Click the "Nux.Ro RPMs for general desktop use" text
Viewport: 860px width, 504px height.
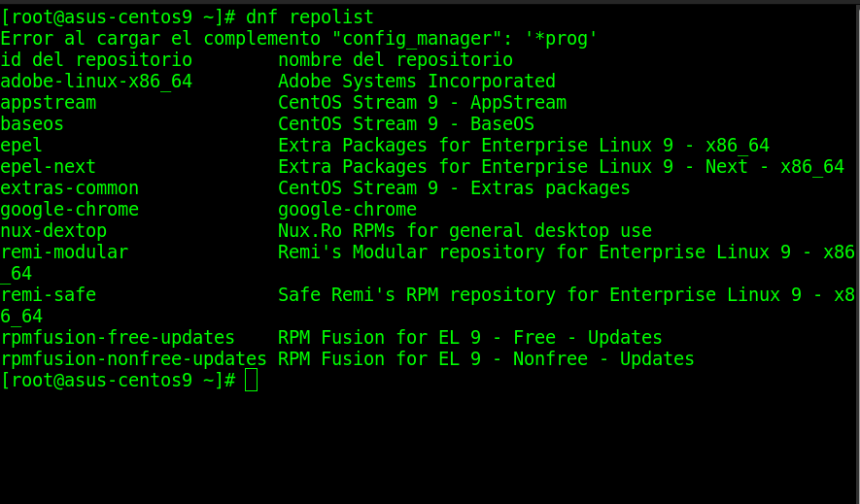coord(464,231)
